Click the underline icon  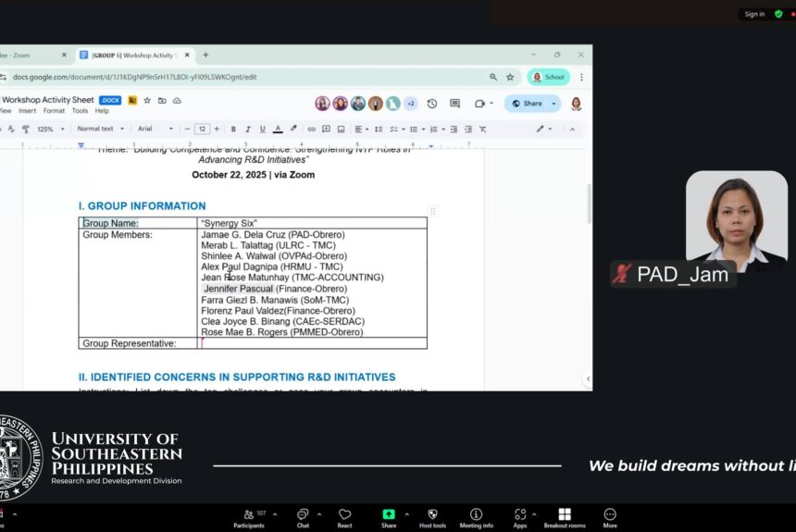click(x=263, y=130)
